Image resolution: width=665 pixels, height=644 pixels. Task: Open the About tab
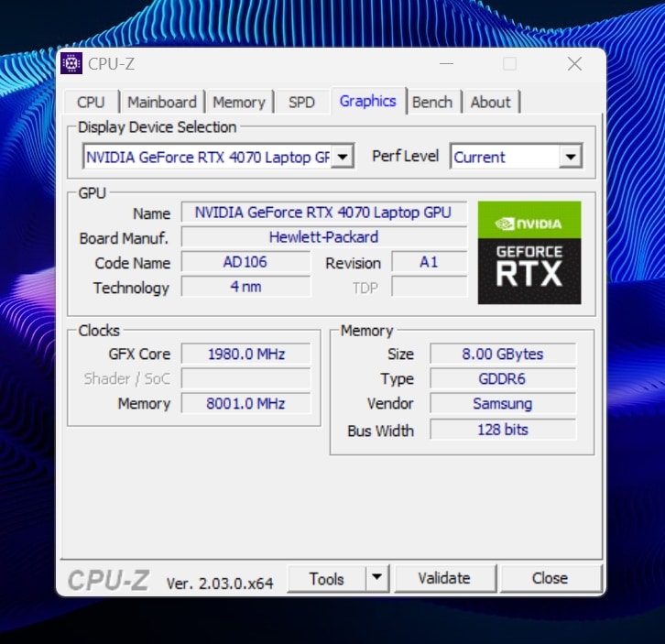[491, 102]
